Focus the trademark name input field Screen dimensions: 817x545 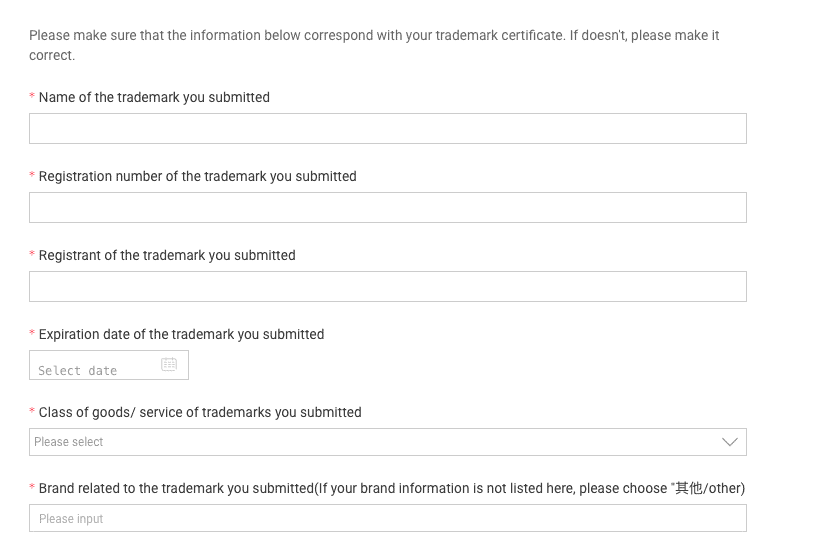[387, 129]
